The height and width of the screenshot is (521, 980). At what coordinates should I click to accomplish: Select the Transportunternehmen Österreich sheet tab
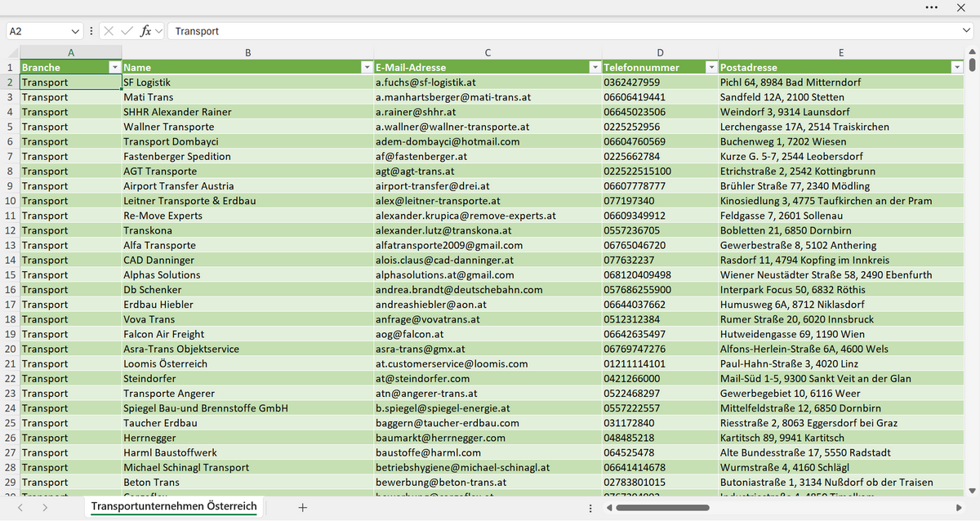tap(174, 507)
